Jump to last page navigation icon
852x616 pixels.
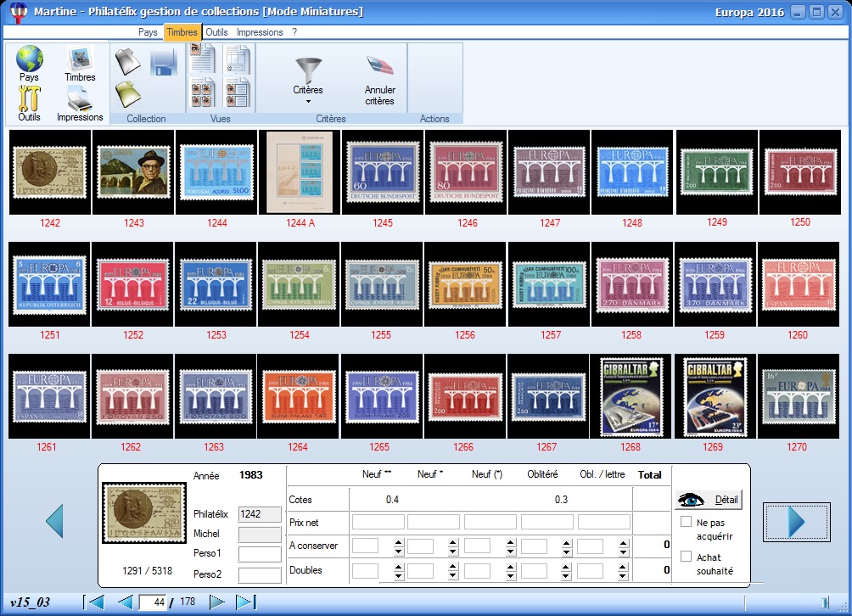coord(246,602)
